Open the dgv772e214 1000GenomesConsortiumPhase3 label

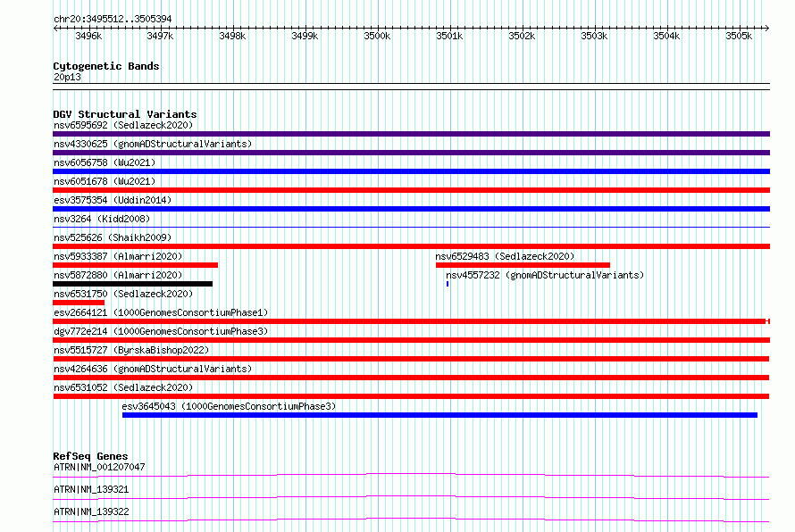point(161,331)
